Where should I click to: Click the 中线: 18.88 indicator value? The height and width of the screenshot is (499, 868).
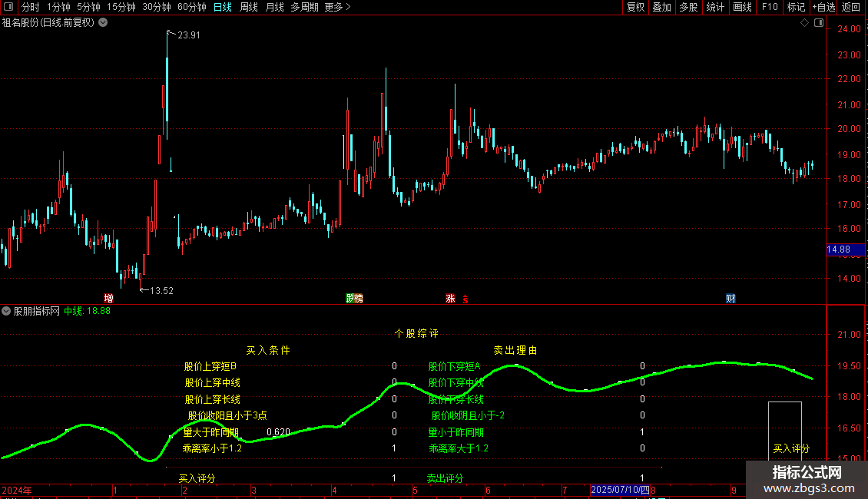(87, 311)
